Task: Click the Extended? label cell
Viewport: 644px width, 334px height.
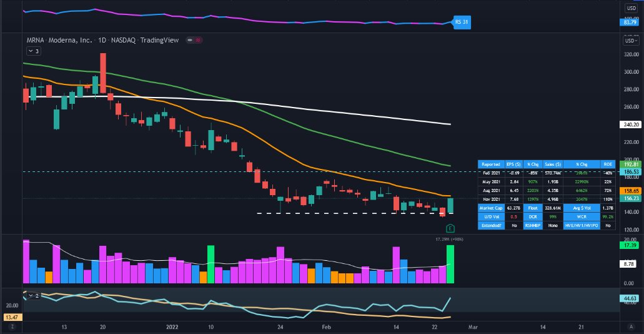Action: click(x=491, y=226)
